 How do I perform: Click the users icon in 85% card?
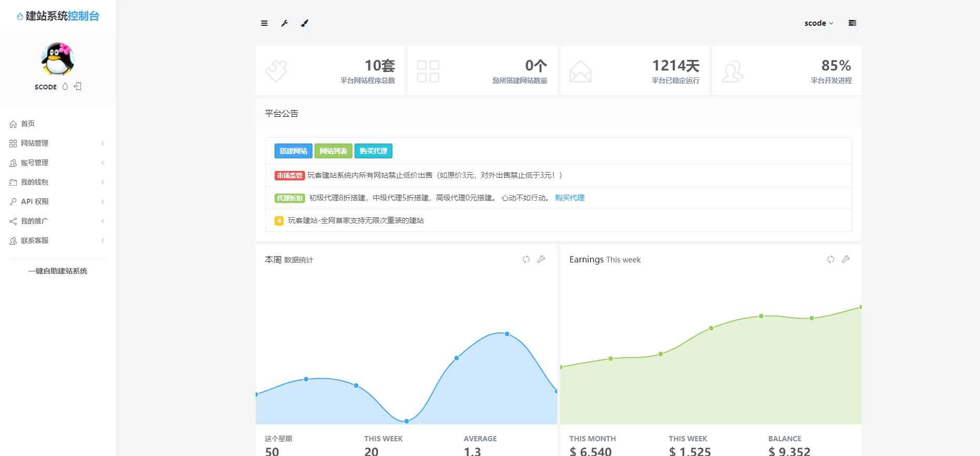[x=732, y=71]
